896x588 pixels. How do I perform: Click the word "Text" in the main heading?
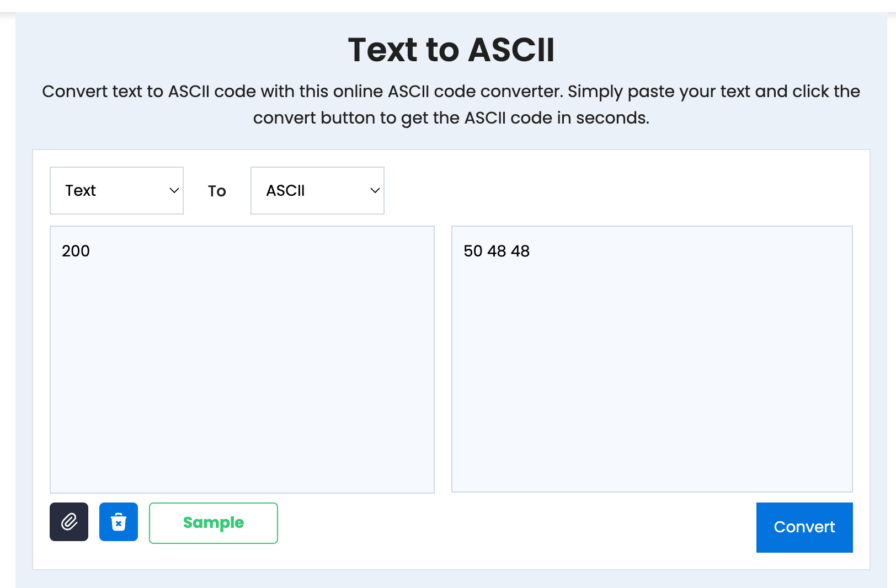pyautogui.click(x=383, y=50)
